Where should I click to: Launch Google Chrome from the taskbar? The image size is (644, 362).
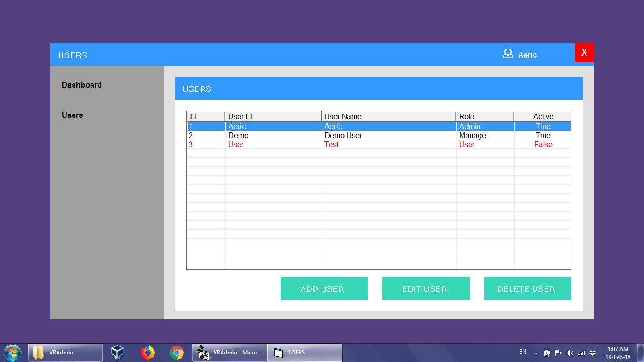point(177,352)
